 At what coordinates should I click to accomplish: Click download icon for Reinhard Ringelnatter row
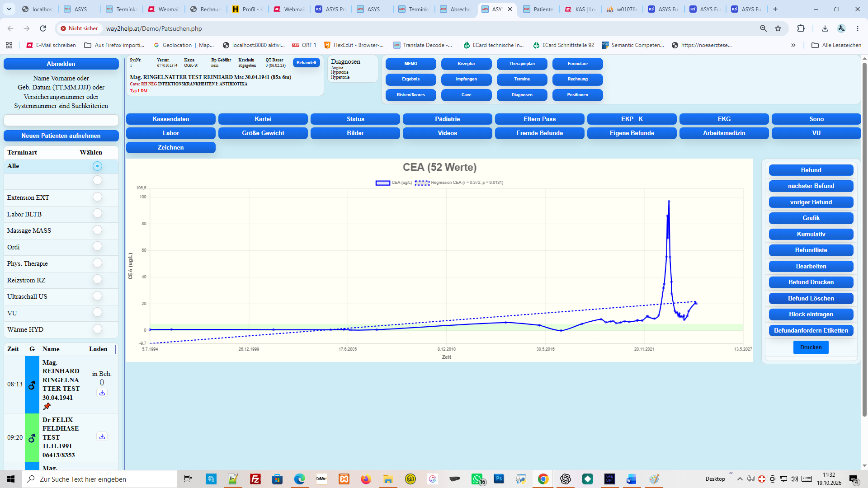(102, 393)
